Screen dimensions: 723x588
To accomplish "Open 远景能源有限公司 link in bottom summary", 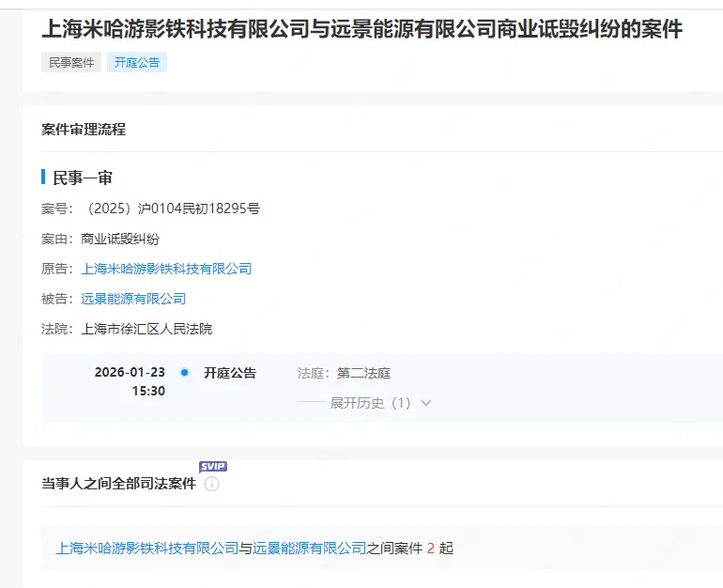I will (309, 548).
